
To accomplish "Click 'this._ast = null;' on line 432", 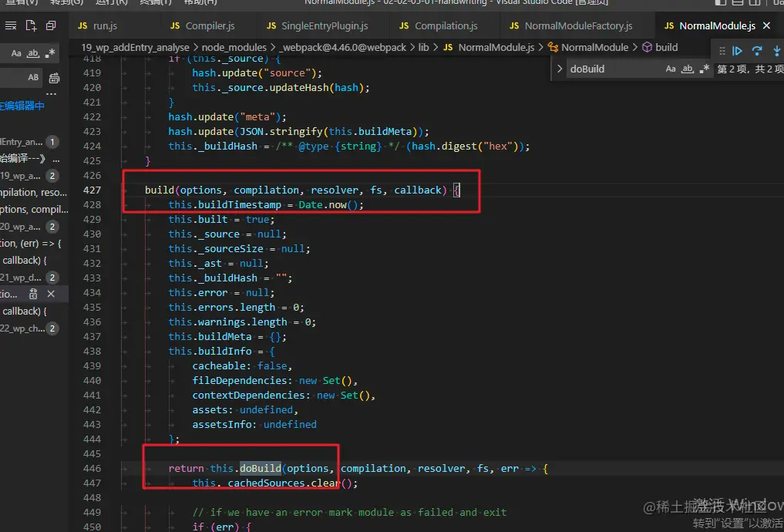I will point(218,264).
